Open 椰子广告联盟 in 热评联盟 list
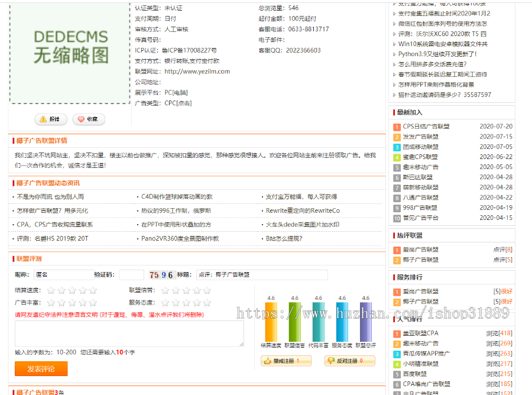Image resolution: width=532 pixels, height=395 pixels. pos(421,260)
